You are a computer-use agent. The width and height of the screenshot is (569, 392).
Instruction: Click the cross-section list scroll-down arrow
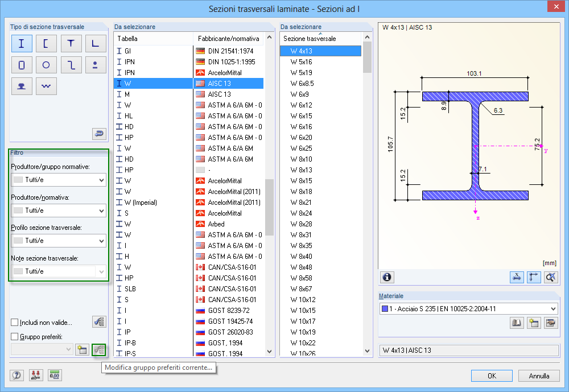click(367, 352)
